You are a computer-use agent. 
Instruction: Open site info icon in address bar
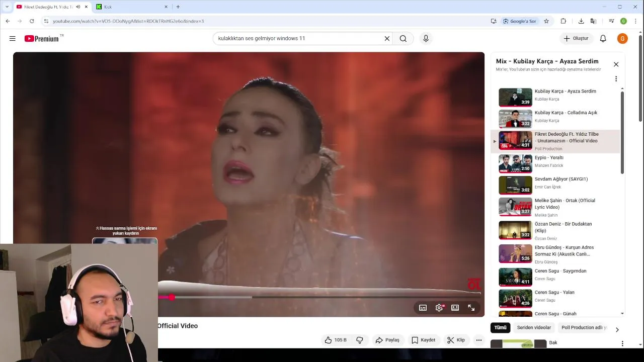(x=46, y=21)
